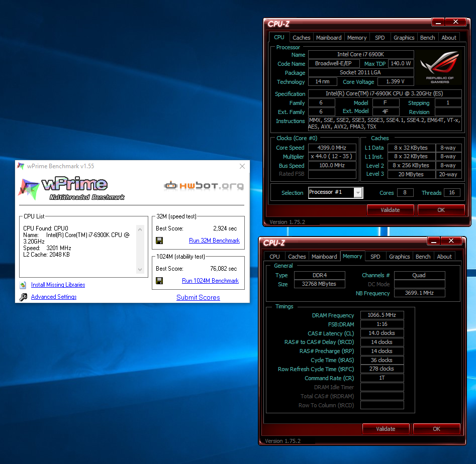This screenshot has width=476, height=464.
Task: Open SPD tab in top CPU-Z window
Action: click(379, 38)
